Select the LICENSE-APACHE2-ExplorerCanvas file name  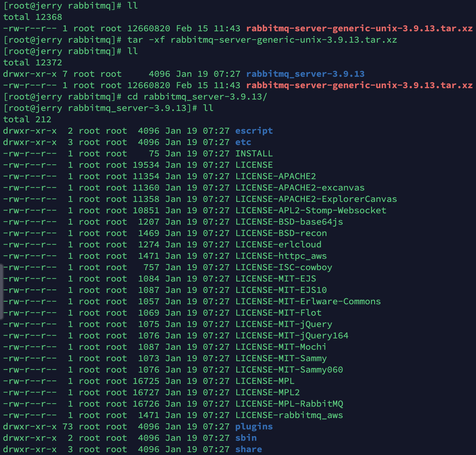click(x=316, y=199)
